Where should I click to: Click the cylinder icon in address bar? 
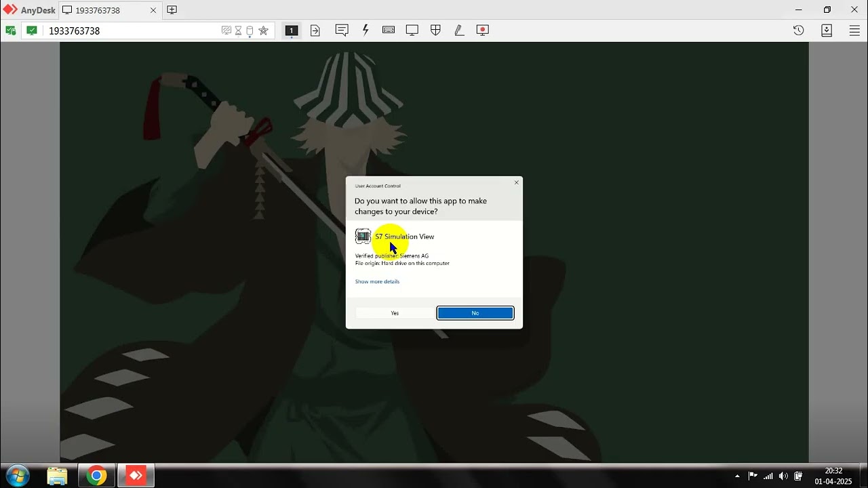coord(250,30)
